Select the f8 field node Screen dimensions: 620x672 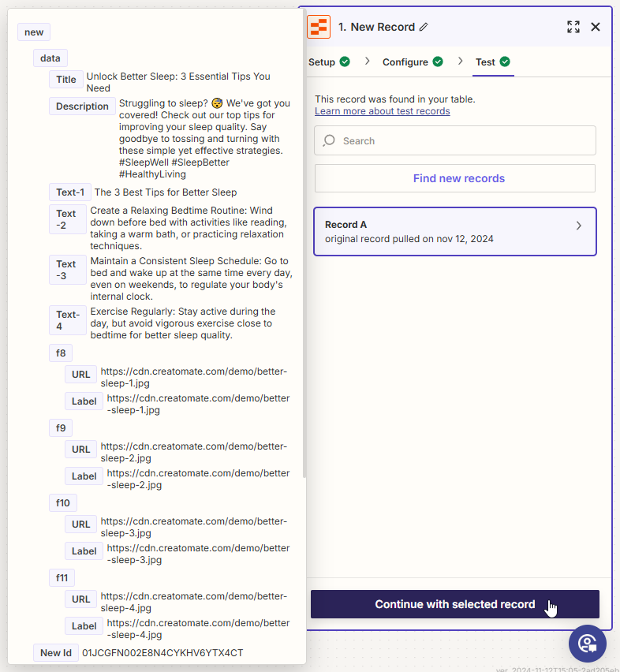pyautogui.click(x=61, y=353)
